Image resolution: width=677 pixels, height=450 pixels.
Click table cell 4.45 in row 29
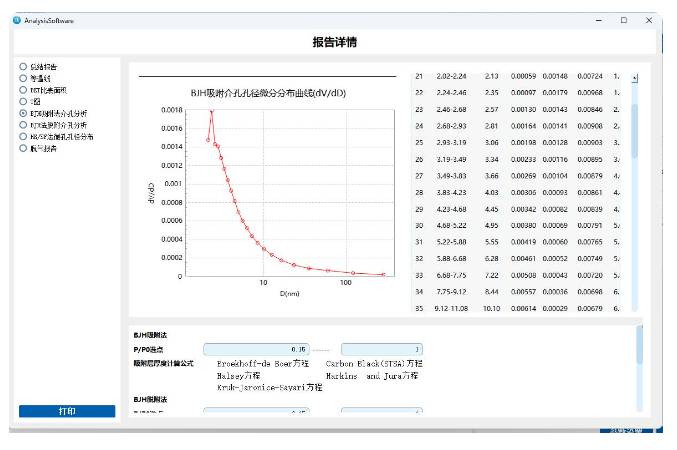[x=491, y=209]
